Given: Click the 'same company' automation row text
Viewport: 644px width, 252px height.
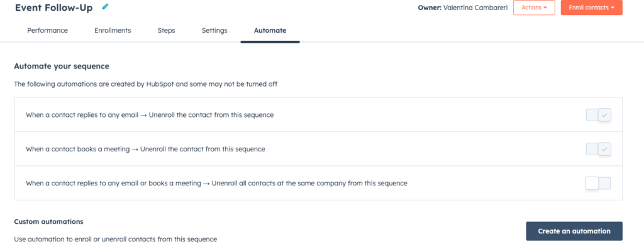Looking at the screenshot, I should coord(216,184).
